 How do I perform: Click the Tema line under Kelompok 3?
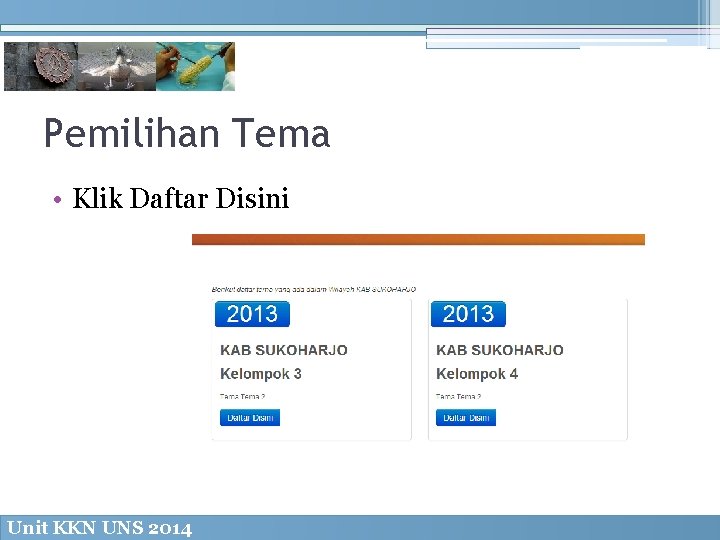(x=242, y=396)
